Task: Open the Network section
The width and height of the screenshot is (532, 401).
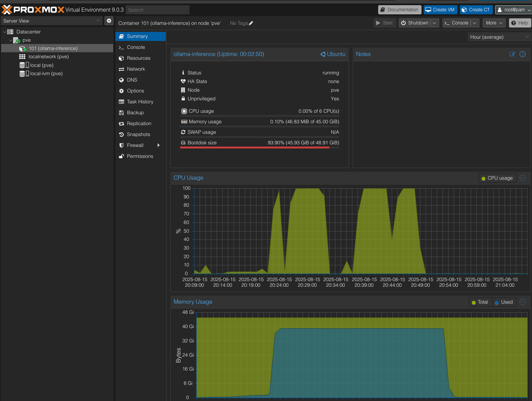Action: coord(141,69)
